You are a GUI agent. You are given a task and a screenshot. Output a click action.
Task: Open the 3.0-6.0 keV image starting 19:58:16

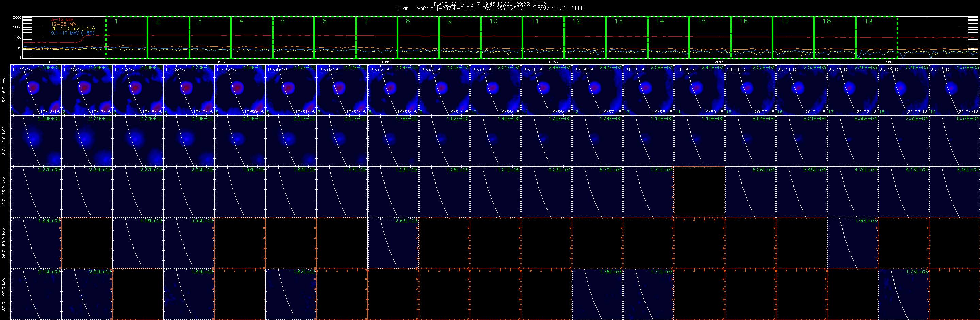[x=699, y=90]
